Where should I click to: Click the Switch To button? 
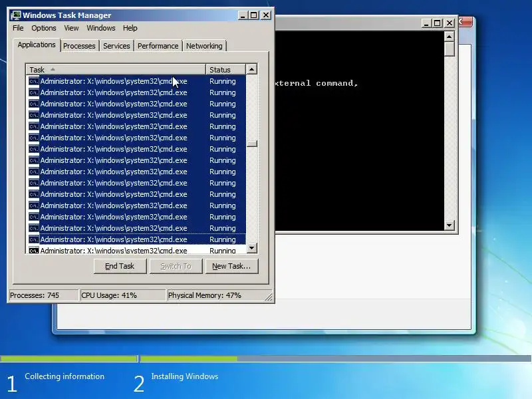click(x=176, y=266)
